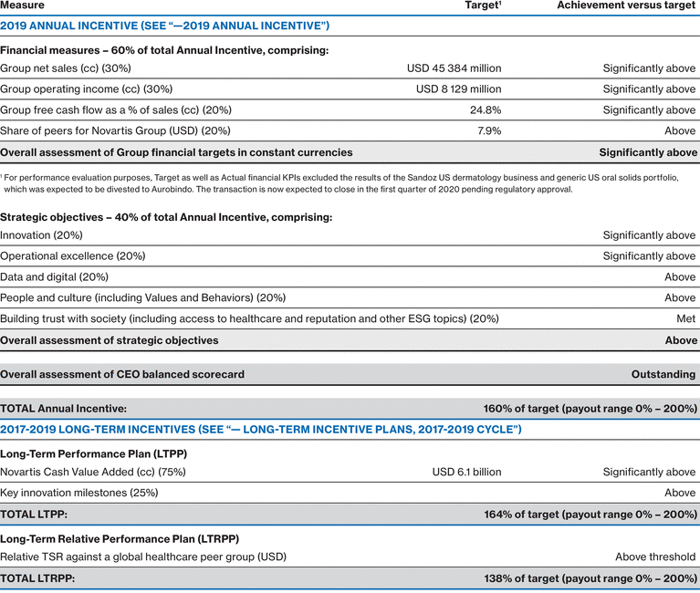700x593 pixels.
Task: Select the Group net sales (cc) row label
Action: coord(68,68)
